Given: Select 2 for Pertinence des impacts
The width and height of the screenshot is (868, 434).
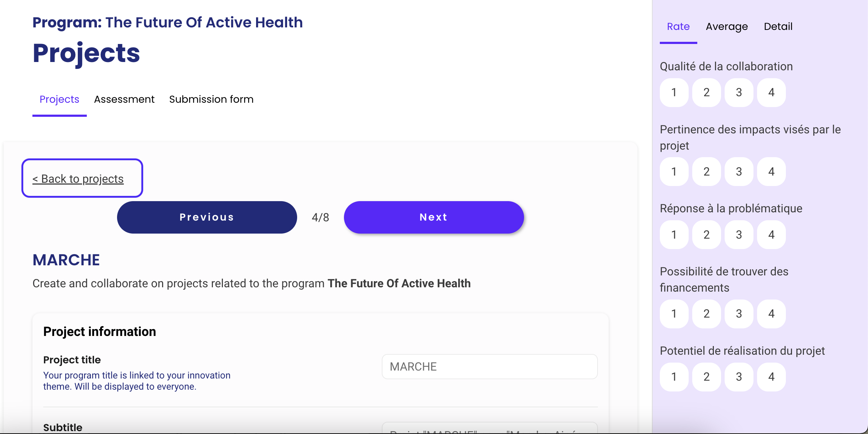Looking at the screenshot, I should tap(706, 172).
